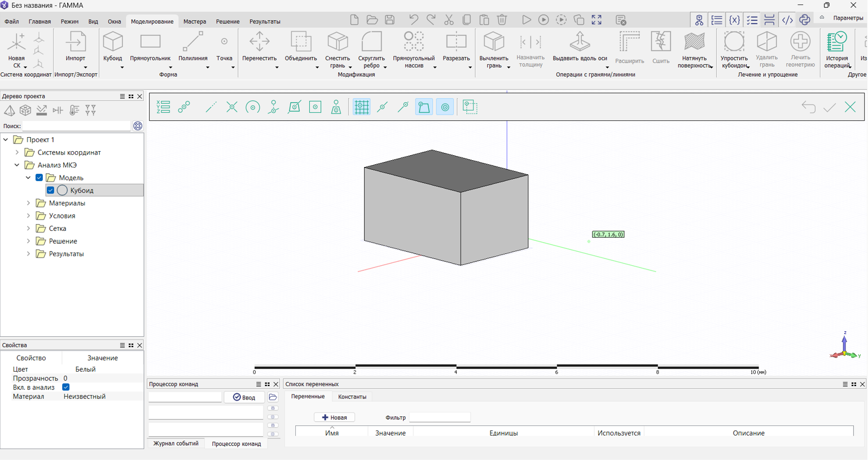This screenshot has width=868, height=461.
Task: Disable Вкл. в анализ checkbox
Action: click(66, 388)
